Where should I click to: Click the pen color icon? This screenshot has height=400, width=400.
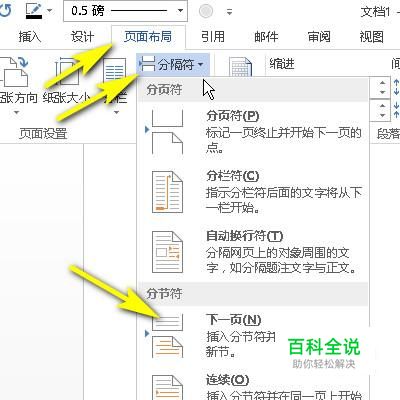[34, 10]
